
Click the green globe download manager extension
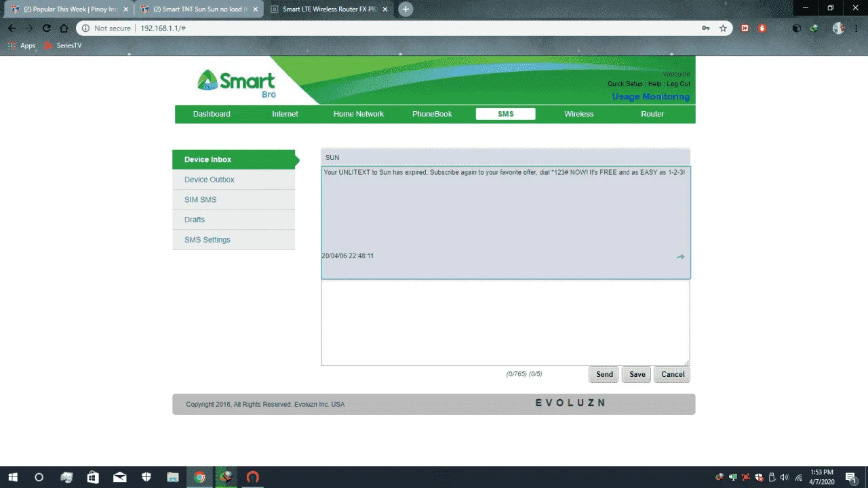point(814,28)
